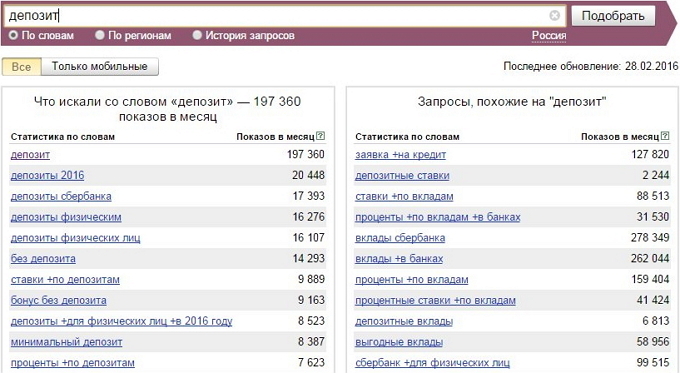Open the 'ставки +по вкладам' link
This screenshot has width=680, height=373.
[x=404, y=196]
